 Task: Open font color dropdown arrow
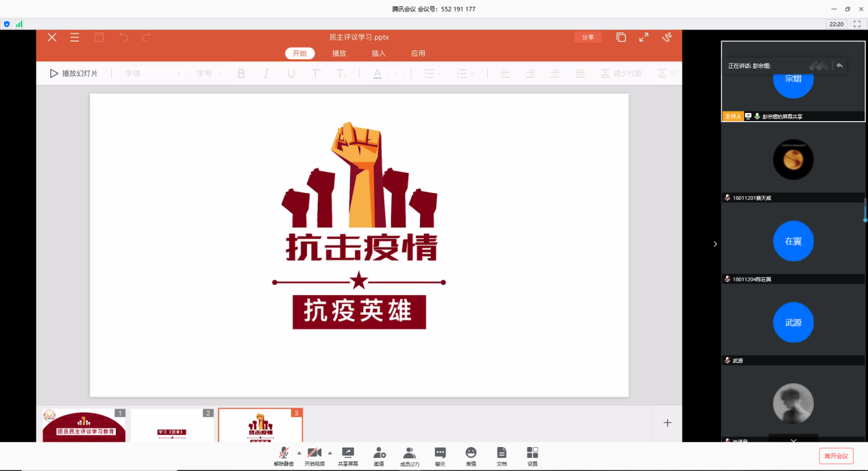(395, 73)
